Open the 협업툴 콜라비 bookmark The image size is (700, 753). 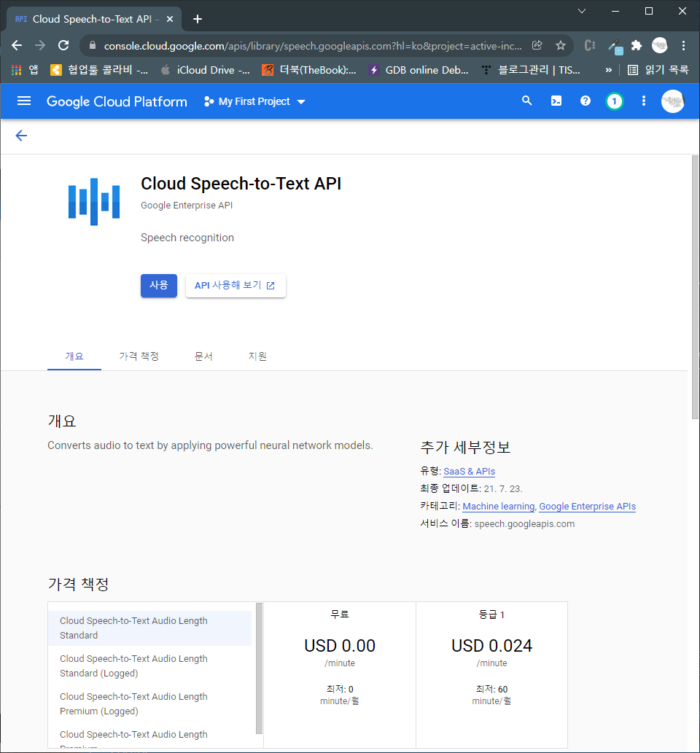pyautogui.click(x=99, y=70)
